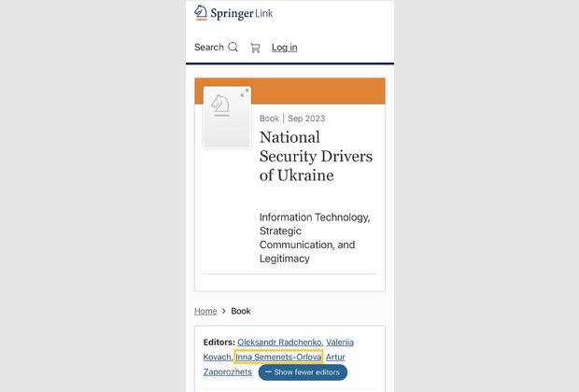Open the shopping cart

point(255,48)
